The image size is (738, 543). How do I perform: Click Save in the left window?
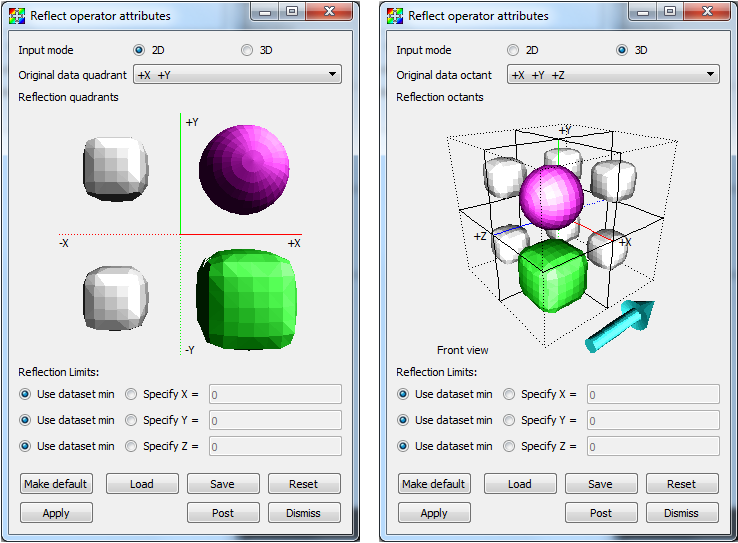(223, 484)
